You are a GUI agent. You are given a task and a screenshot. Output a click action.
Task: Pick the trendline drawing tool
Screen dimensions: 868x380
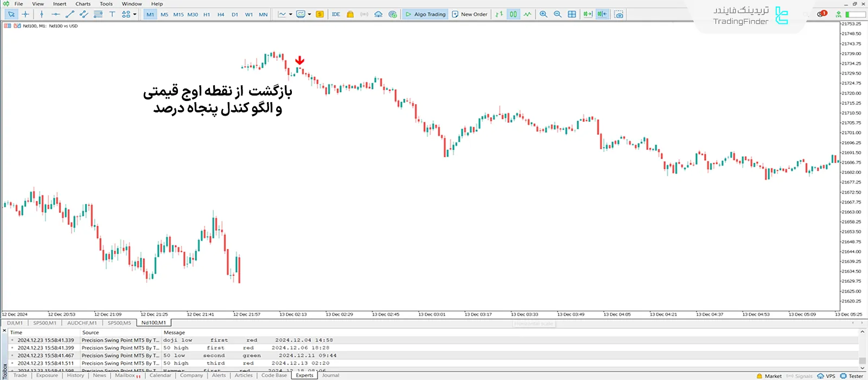pyautogui.click(x=69, y=15)
